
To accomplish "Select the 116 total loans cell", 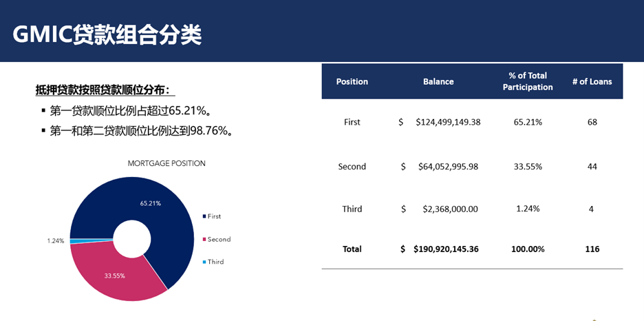I will (591, 249).
